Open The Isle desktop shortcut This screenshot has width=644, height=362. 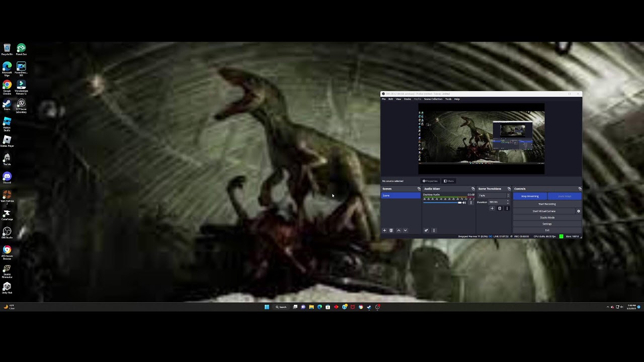(x=7, y=160)
